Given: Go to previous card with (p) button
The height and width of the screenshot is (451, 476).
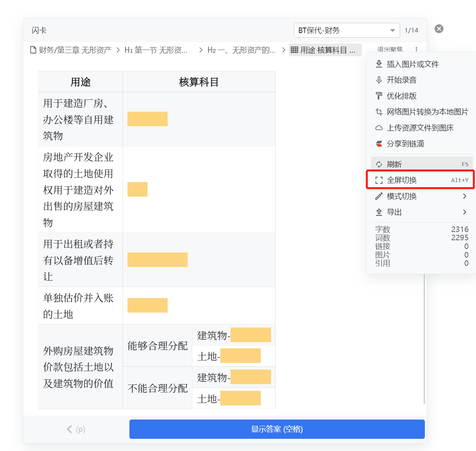Looking at the screenshot, I should click(x=76, y=429).
